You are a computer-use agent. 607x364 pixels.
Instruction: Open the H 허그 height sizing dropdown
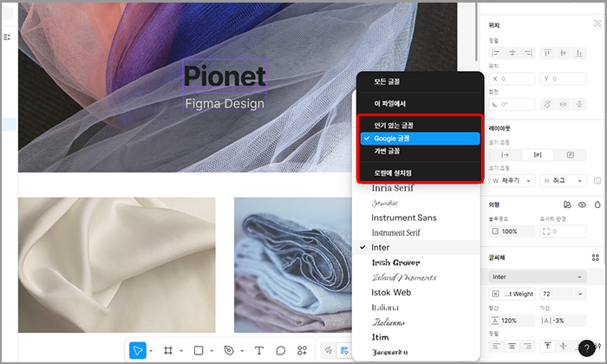tap(564, 180)
